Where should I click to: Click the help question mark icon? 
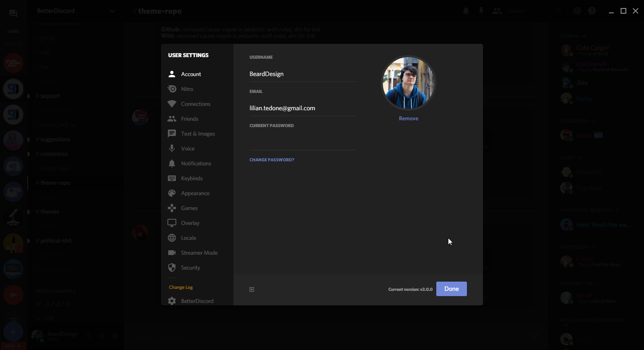pos(592,11)
